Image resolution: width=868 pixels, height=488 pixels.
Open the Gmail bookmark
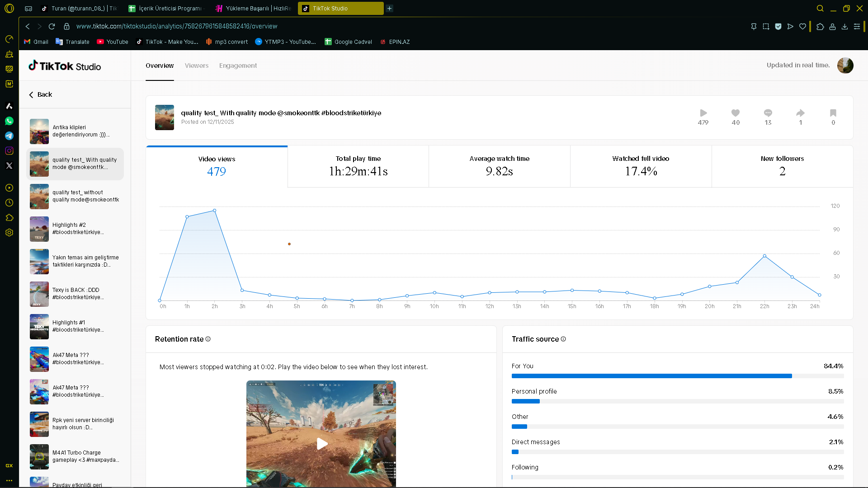(x=36, y=42)
